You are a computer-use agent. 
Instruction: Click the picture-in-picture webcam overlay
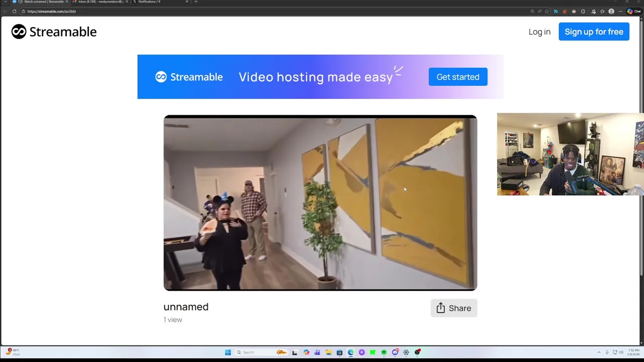point(571,154)
